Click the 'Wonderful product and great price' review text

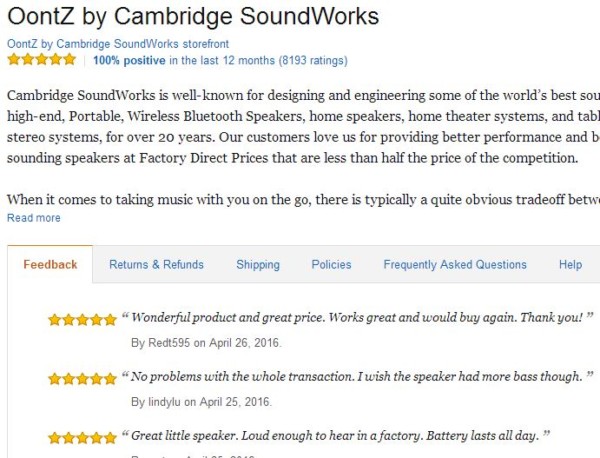357,318
